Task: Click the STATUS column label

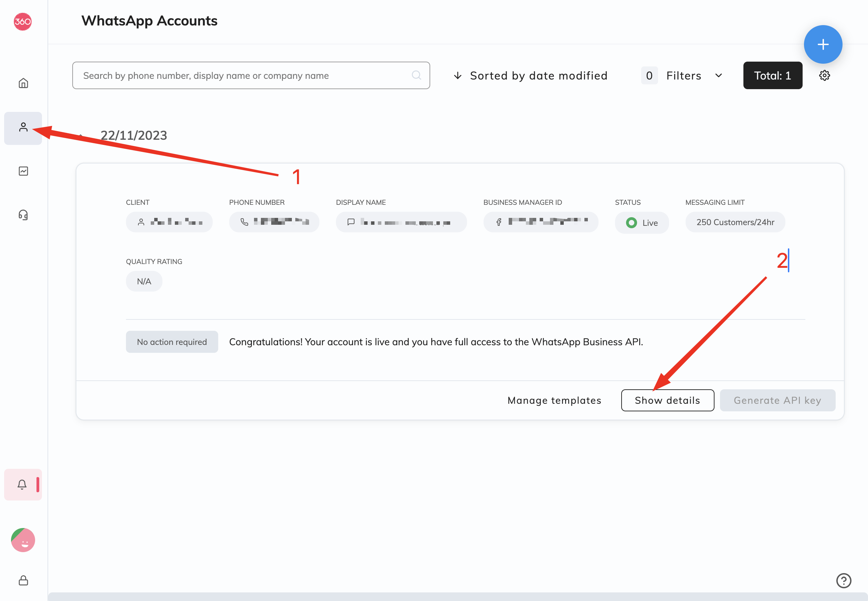Action: coord(627,202)
